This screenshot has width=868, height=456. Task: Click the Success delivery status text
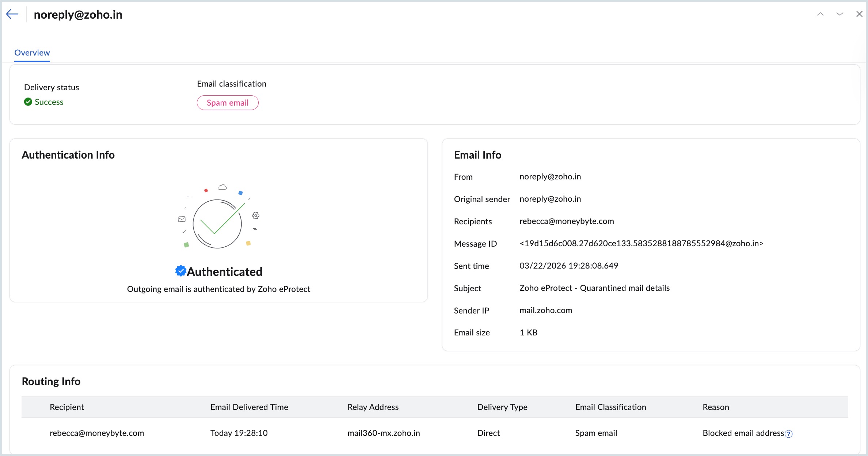click(49, 102)
